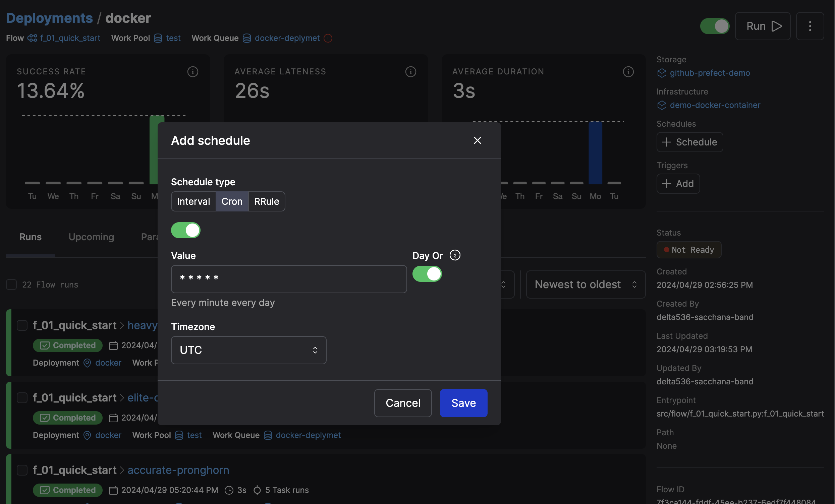835x504 pixels.
Task: Click the Add trigger plus button
Action: (678, 183)
